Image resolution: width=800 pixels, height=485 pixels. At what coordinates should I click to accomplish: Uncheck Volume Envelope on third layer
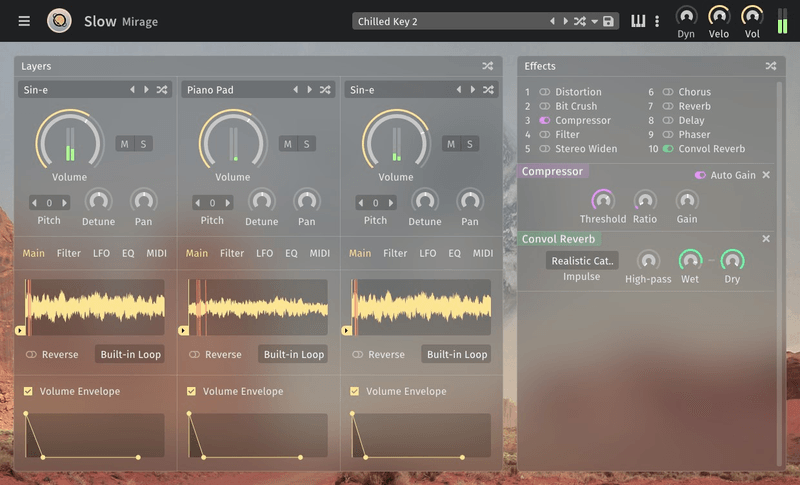[x=355, y=391]
